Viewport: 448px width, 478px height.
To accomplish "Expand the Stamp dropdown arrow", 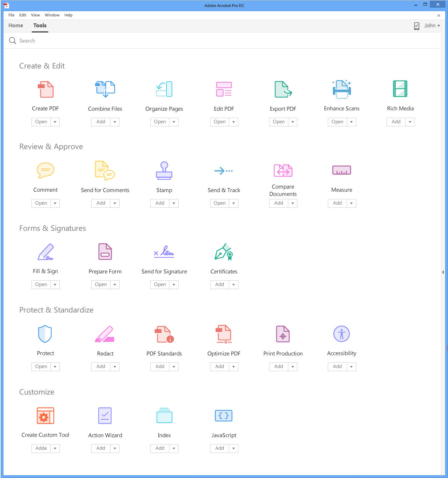I will point(174,203).
